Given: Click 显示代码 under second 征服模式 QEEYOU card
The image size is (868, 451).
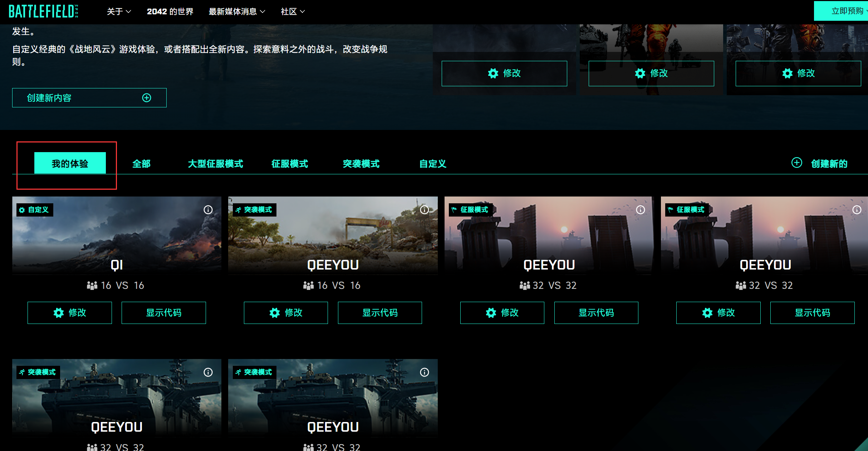Looking at the screenshot, I should click(x=813, y=313).
